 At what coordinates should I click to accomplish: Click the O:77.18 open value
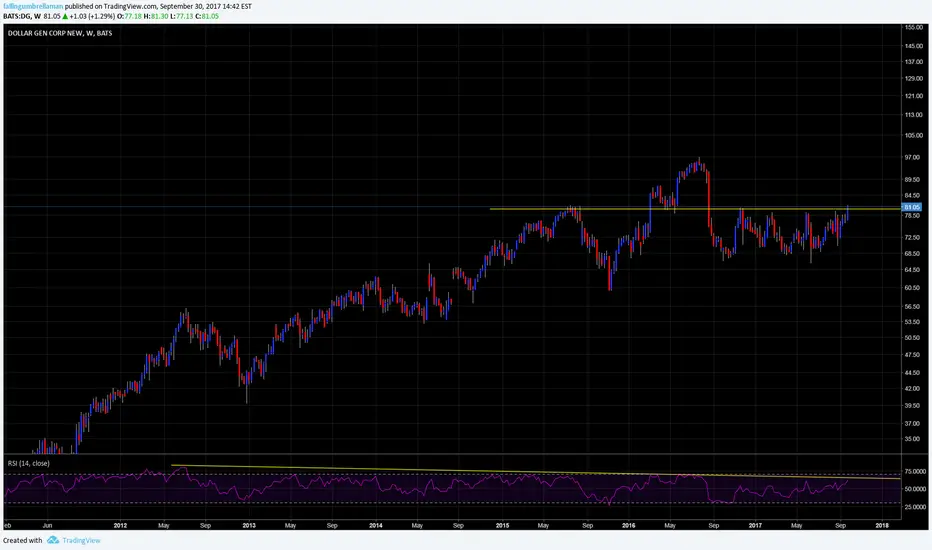[130, 16]
